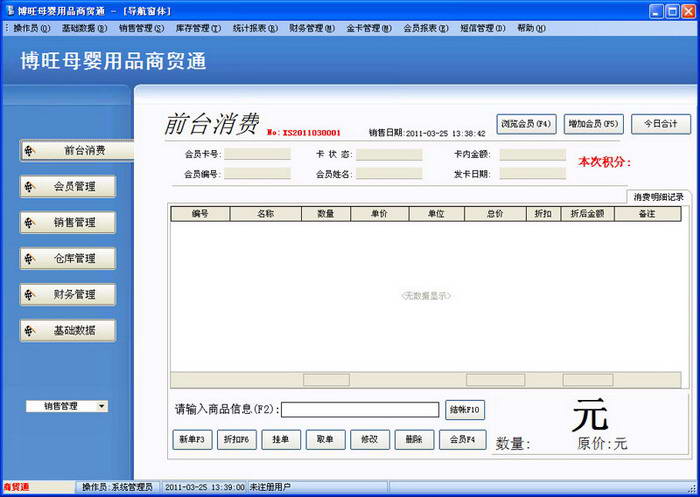
Task: Click the 挂单 button
Action: click(x=281, y=439)
